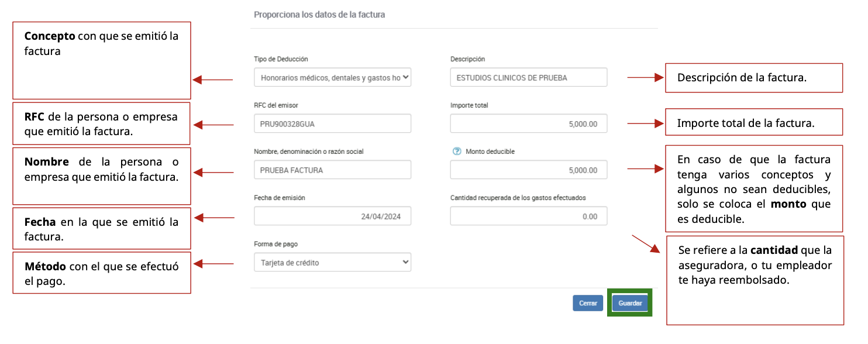The image size is (868, 344).
Task: Focus the Descripción text field
Action: point(528,77)
